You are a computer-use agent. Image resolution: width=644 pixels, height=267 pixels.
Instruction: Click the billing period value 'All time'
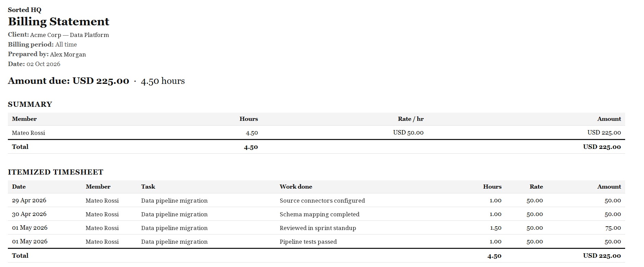click(x=66, y=44)
